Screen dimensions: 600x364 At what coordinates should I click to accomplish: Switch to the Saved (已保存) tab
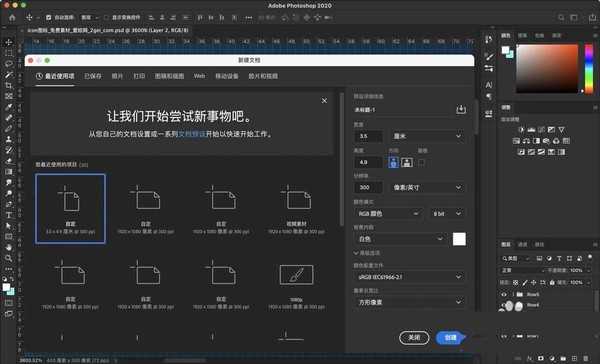(93, 76)
